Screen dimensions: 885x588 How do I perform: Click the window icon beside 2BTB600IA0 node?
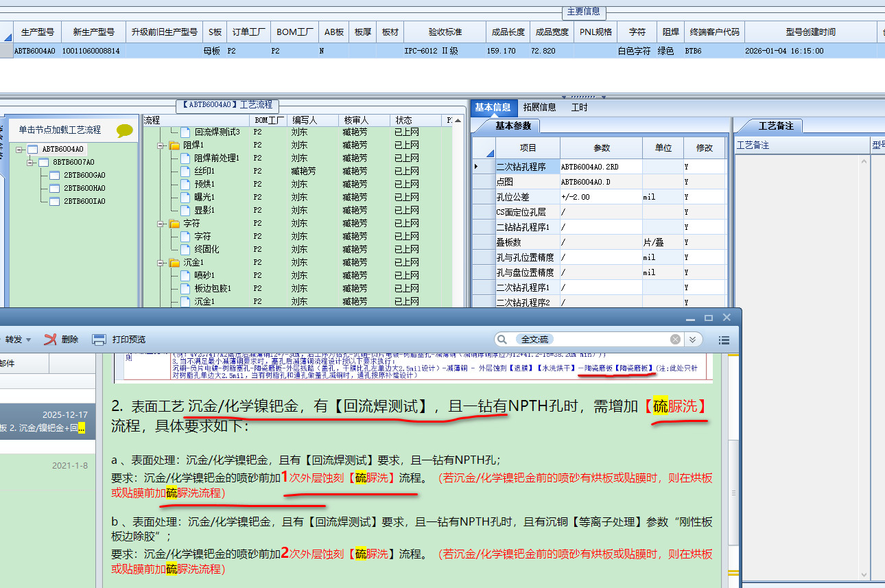pos(55,201)
